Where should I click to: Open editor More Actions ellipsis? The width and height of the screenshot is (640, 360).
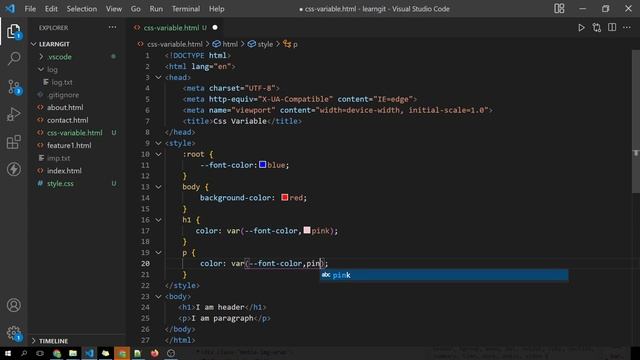pyautogui.click(x=627, y=27)
